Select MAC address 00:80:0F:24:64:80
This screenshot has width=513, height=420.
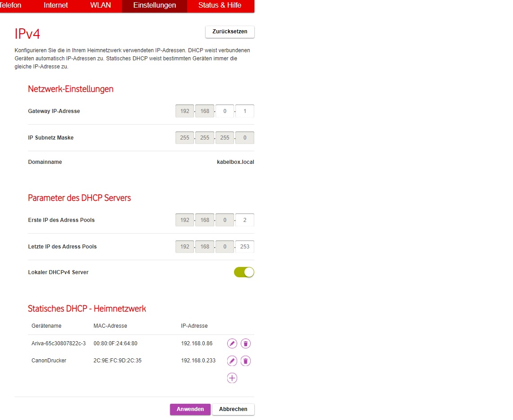point(116,343)
